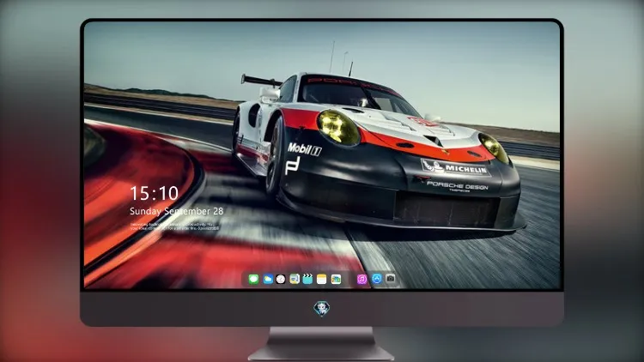Open the yellow Notes app in dock

tap(322, 279)
